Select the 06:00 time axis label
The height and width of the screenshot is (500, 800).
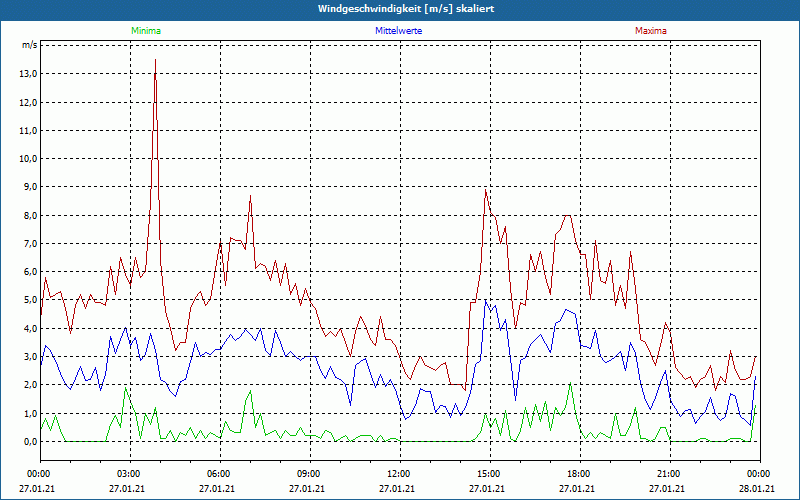point(219,473)
